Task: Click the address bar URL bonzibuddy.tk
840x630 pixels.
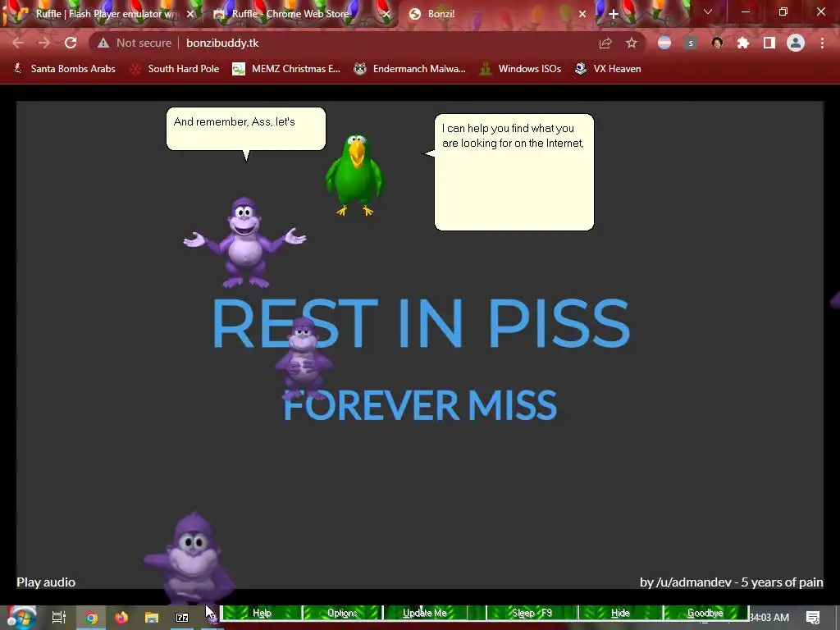Action: point(222,43)
